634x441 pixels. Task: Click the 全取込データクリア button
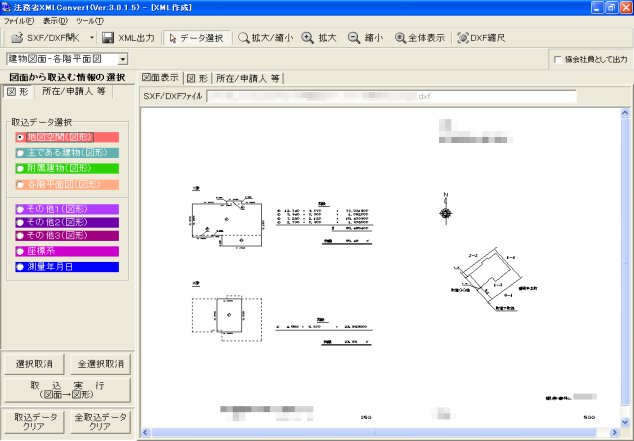point(100,422)
